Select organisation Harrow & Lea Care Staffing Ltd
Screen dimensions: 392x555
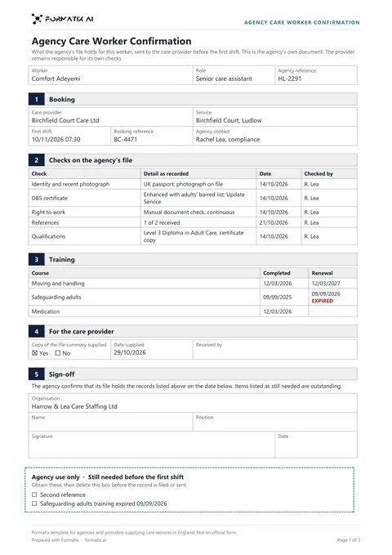(x=74, y=406)
